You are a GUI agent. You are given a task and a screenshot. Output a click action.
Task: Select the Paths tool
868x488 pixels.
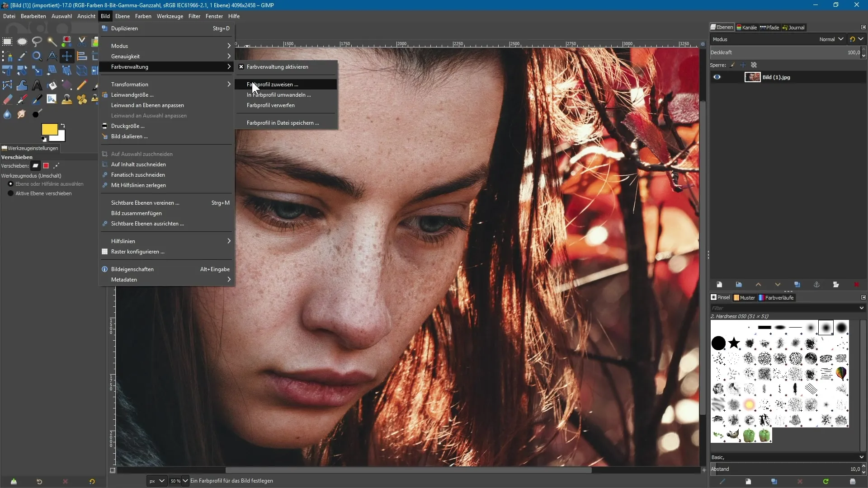pyautogui.click(x=7, y=56)
